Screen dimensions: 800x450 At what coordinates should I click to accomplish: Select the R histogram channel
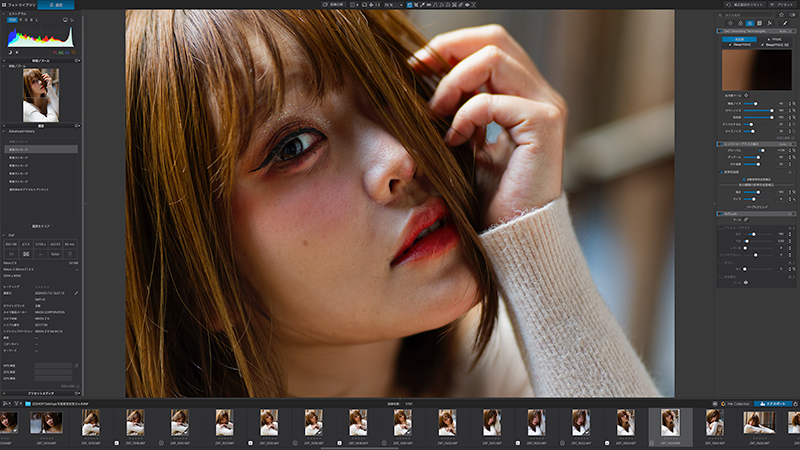pyautogui.click(x=21, y=20)
